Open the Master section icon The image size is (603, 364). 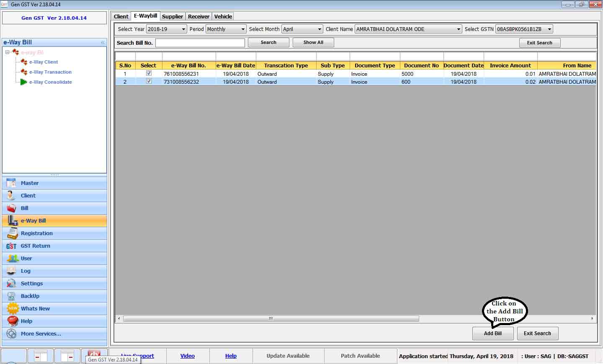[11, 183]
